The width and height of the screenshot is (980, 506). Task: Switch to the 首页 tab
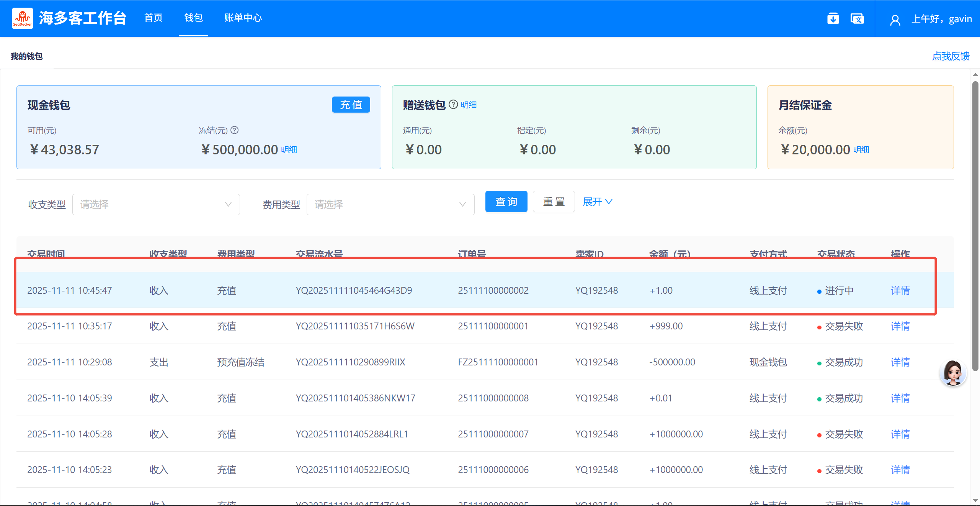point(154,18)
